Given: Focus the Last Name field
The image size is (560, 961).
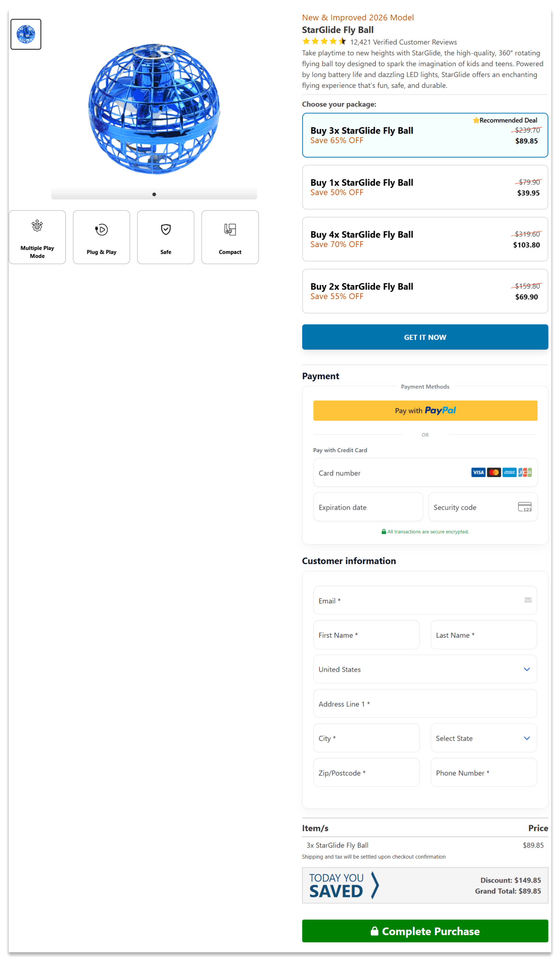Looking at the screenshot, I should 484,635.
